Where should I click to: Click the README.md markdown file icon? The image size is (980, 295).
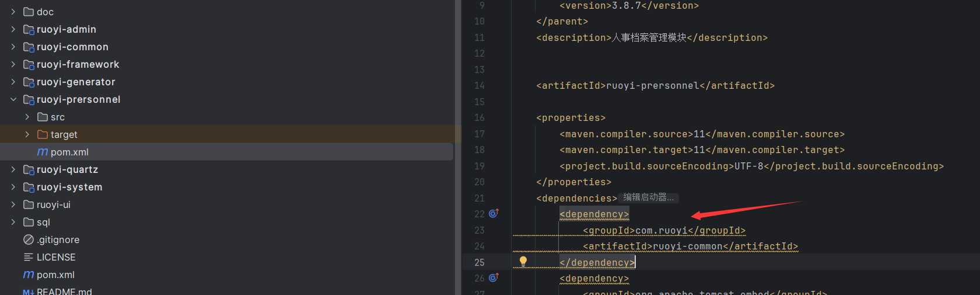coord(29,291)
